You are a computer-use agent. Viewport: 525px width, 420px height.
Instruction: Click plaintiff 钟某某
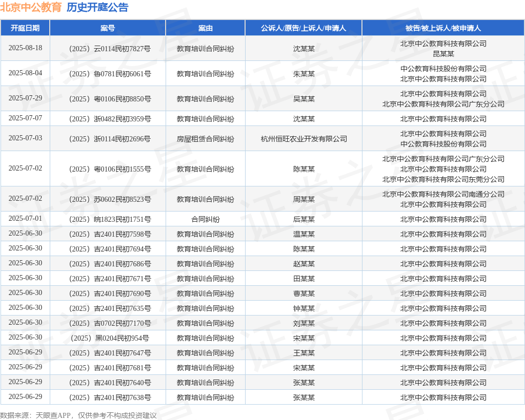pos(304,309)
